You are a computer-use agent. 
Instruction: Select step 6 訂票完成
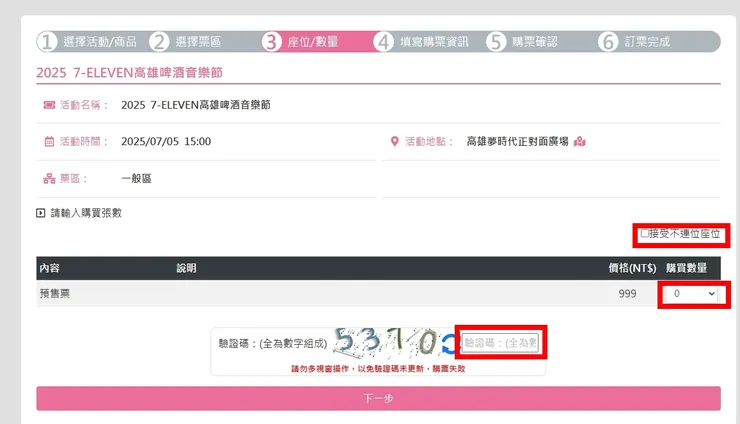[x=634, y=42]
